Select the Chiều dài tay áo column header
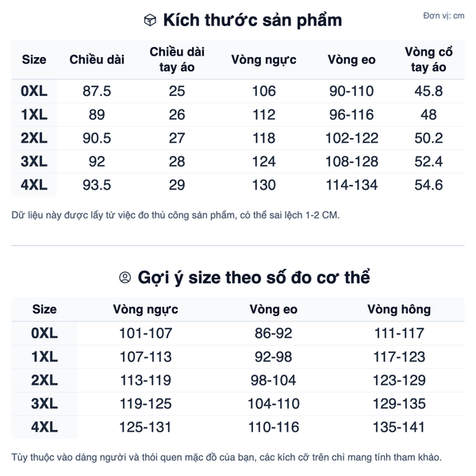 click(x=177, y=59)
